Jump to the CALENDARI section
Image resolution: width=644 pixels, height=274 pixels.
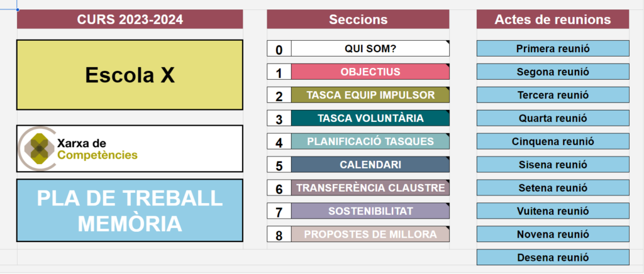pos(370,165)
